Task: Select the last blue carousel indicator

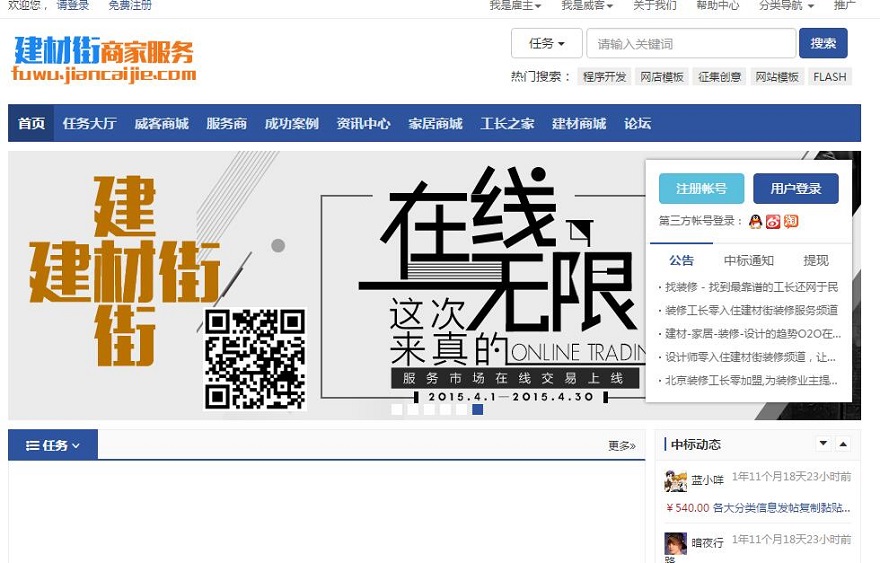Action: click(478, 409)
